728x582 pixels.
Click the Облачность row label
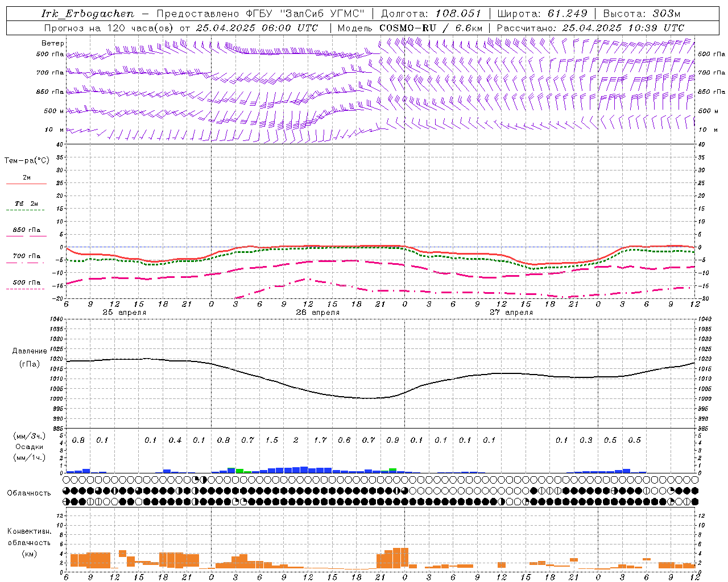click(29, 493)
